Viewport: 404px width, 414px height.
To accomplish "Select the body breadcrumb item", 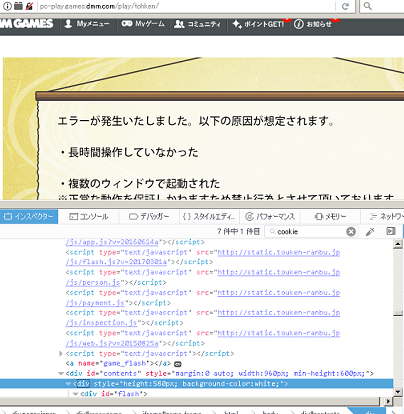I will pyautogui.click(x=270, y=412).
